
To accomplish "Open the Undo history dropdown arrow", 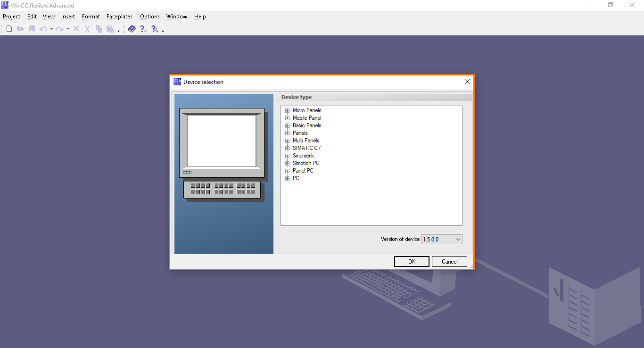I will coord(51,29).
